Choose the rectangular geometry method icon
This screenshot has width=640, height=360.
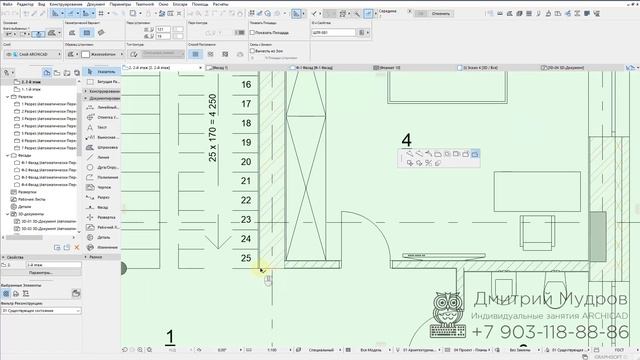[x=87, y=33]
